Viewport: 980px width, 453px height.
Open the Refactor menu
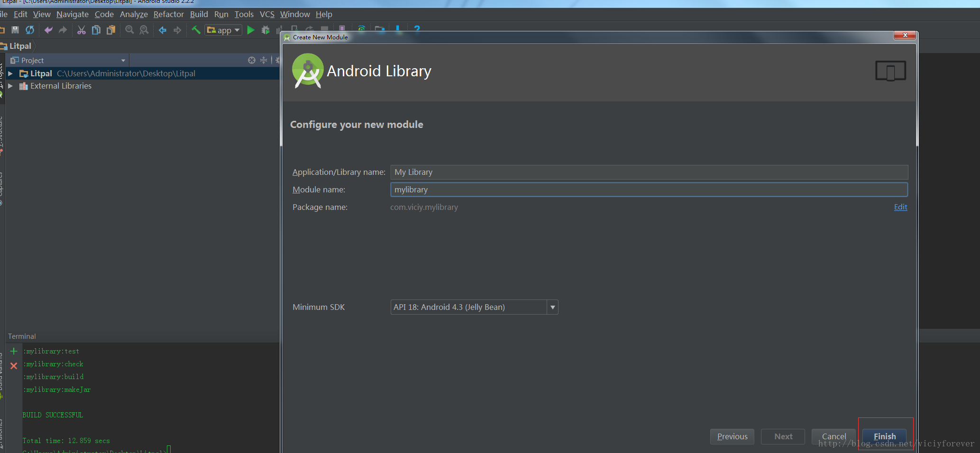[x=168, y=14]
